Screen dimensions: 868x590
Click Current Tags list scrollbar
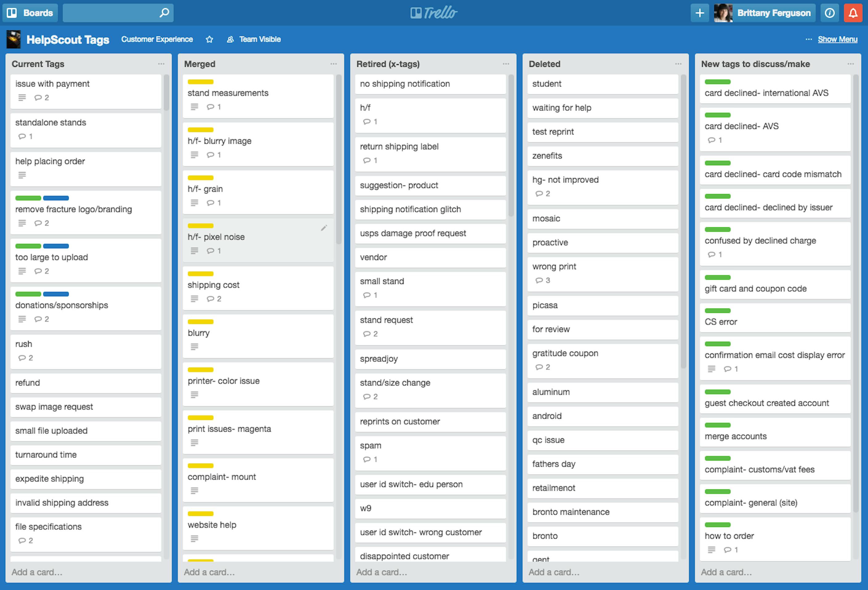pos(167,93)
